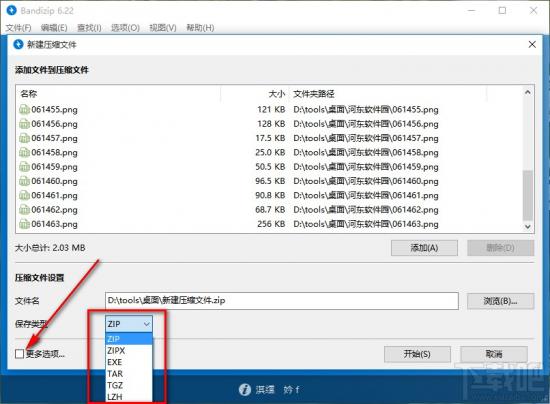This screenshot has width=550, height=404.
Task: Sort by the 文件夹路径 column header
Action: point(388,94)
